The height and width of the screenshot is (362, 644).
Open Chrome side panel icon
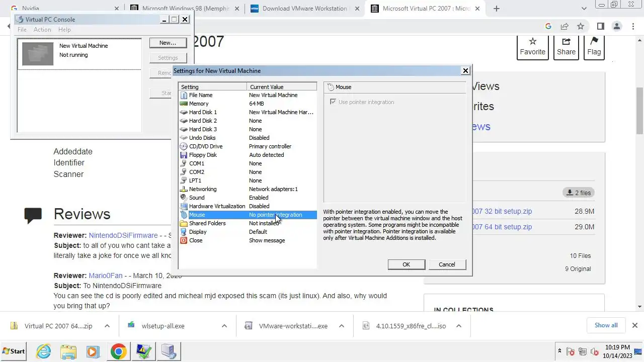(x=600, y=26)
